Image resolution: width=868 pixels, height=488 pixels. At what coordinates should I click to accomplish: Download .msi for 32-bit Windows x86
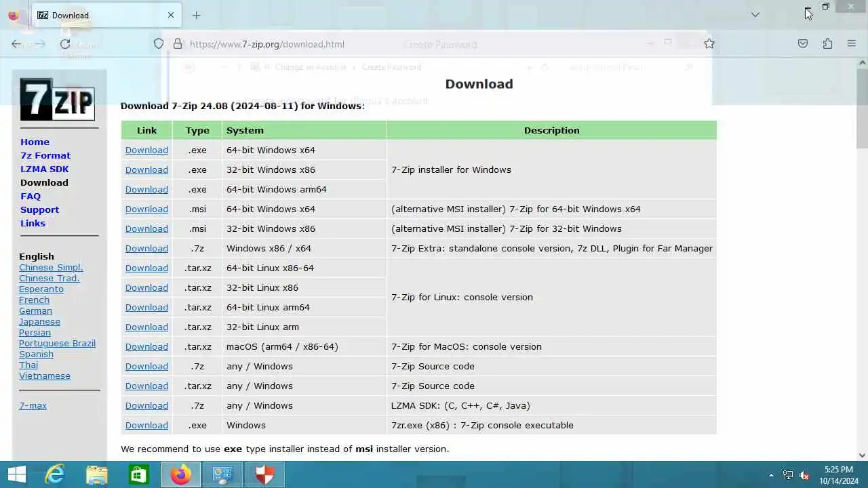point(146,228)
